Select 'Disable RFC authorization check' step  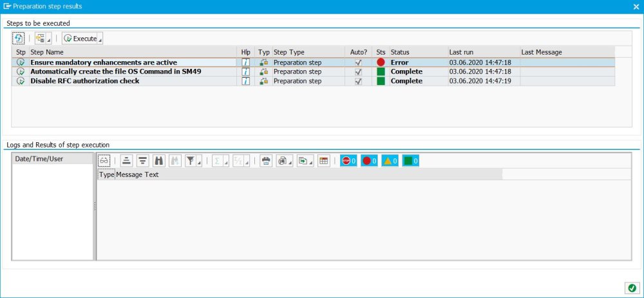click(84, 81)
